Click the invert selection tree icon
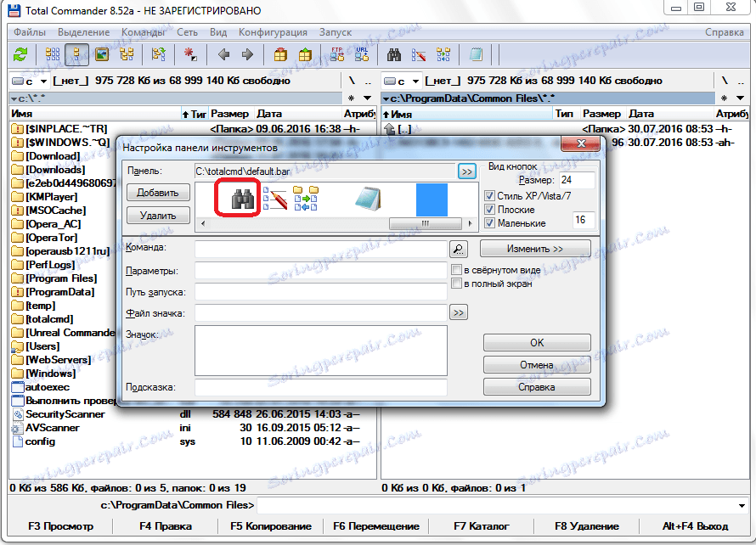 click(x=158, y=54)
